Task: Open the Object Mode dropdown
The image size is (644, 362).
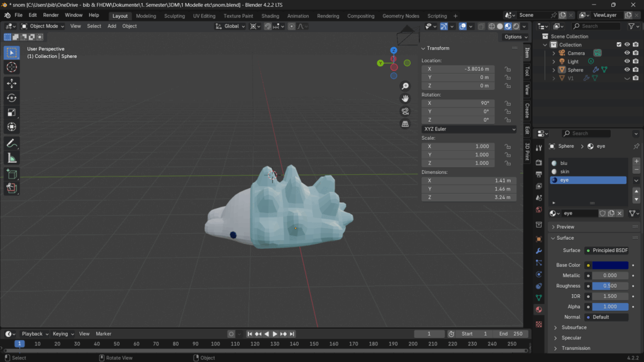Action: [43, 26]
